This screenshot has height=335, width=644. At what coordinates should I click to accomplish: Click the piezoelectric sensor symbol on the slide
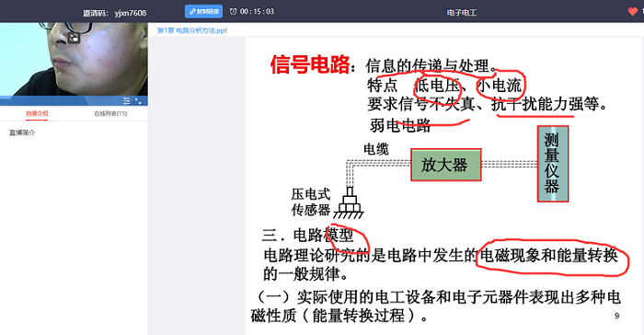point(349,202)
